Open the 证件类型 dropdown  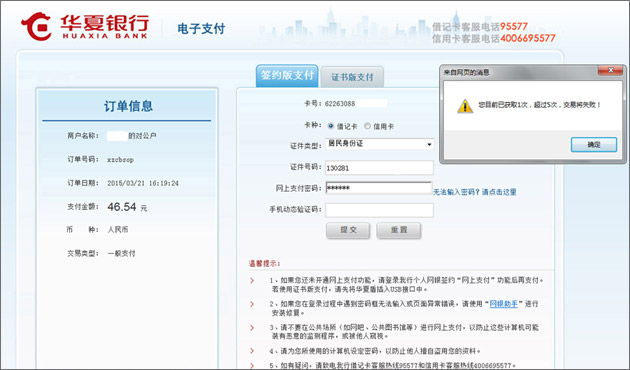(380, 144)
